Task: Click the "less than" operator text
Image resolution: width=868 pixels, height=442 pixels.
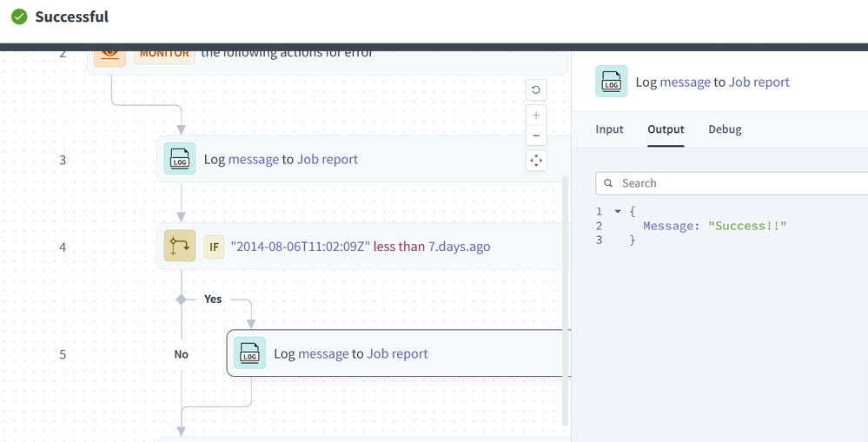Action: [399, 246]
